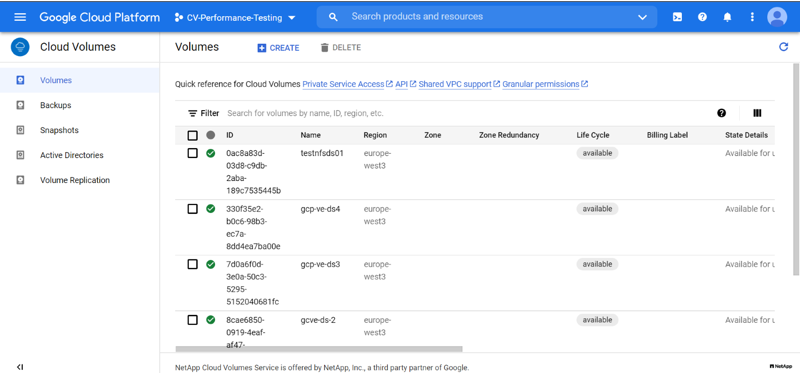Click the table help question mark icon

[x=721, y=113]
